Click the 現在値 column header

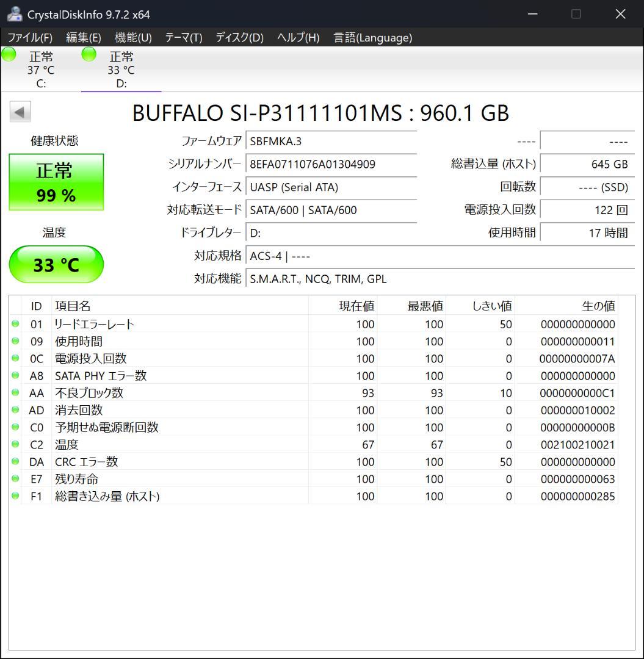pyautogui.click(x=342, y=306)
